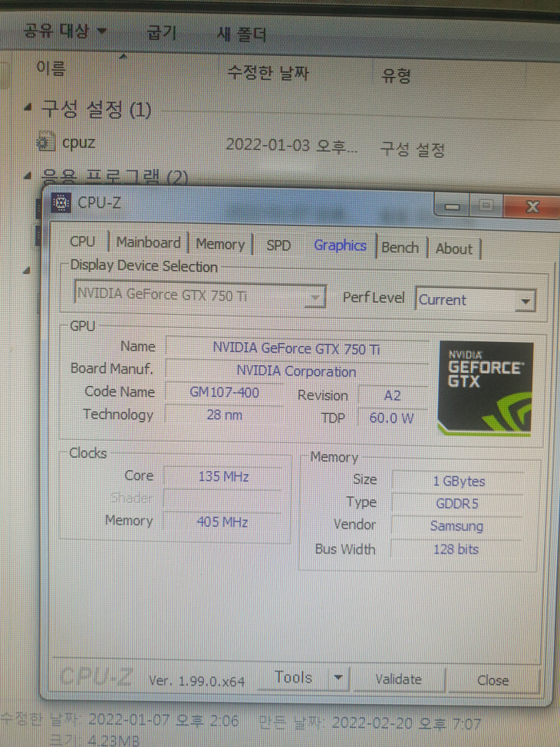
Task: Click the Core clock 135 MHz value
Action: click(x=223, y=476)
